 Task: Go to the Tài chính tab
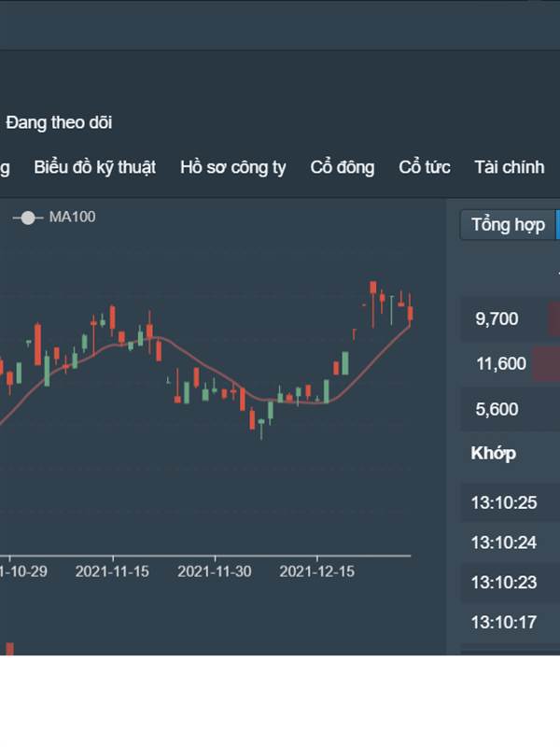click(509, 167)
